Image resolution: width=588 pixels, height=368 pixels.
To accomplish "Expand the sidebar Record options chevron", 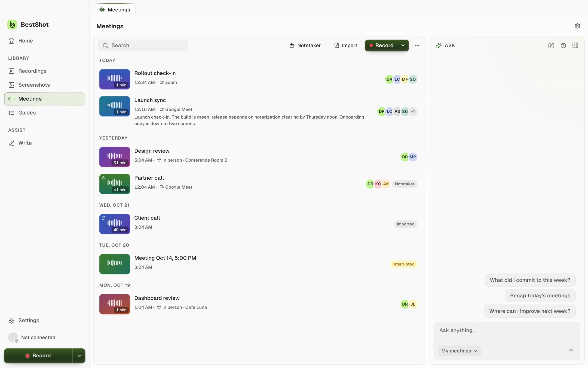I will point(79,356).
